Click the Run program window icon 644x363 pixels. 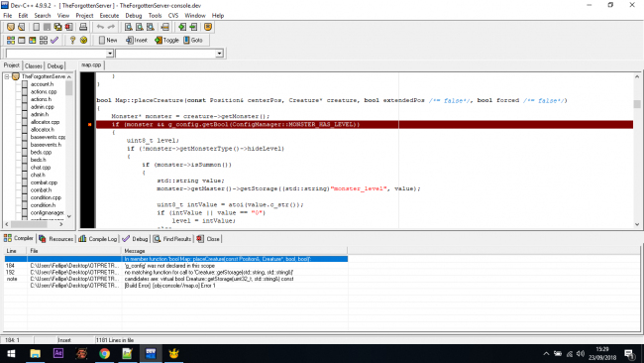pyautogui.click(x=22, y=41)
